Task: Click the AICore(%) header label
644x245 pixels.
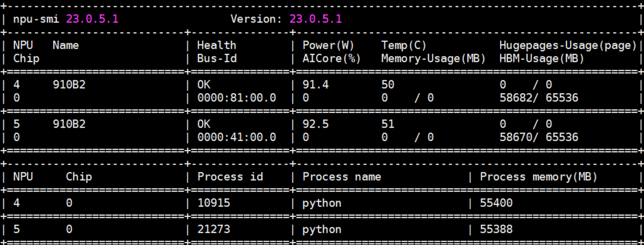Action: point(331,59)
